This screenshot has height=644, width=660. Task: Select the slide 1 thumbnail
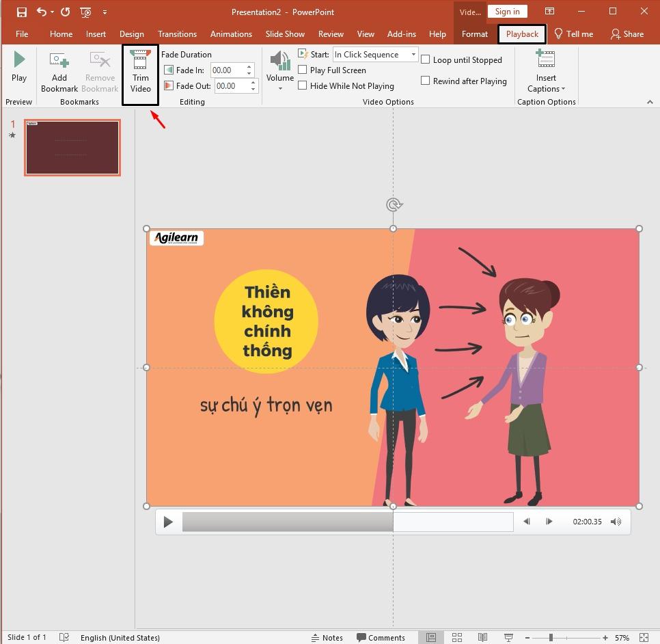coord(72,148)
